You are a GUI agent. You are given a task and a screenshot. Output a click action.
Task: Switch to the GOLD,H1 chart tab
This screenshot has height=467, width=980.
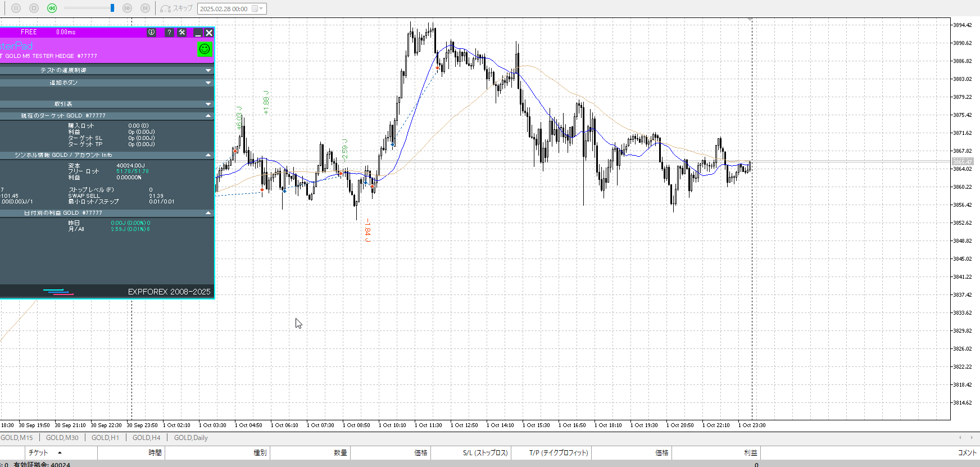pos(105,438)
